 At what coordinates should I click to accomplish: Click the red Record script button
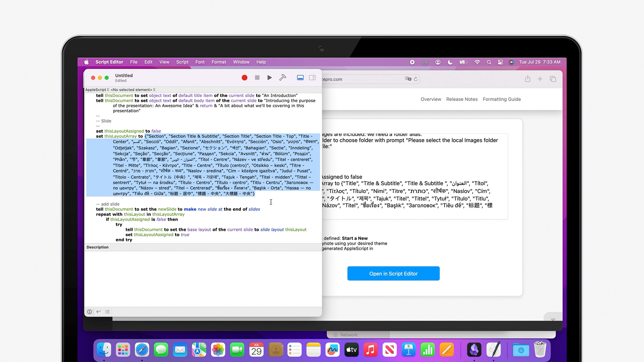coord(245,78)
